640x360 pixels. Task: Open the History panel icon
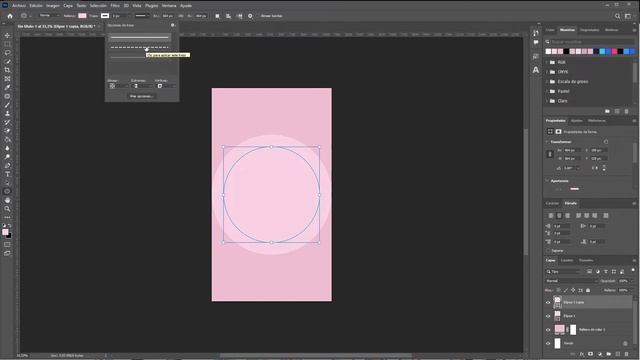click(536, 33)
